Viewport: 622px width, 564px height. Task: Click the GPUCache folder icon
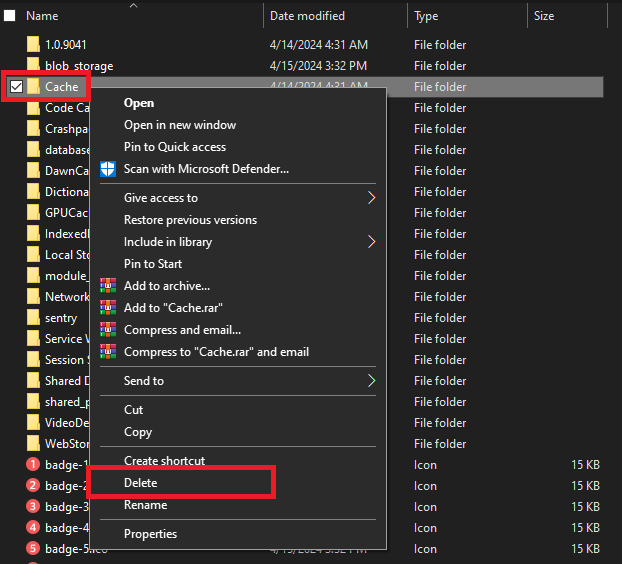33,213
